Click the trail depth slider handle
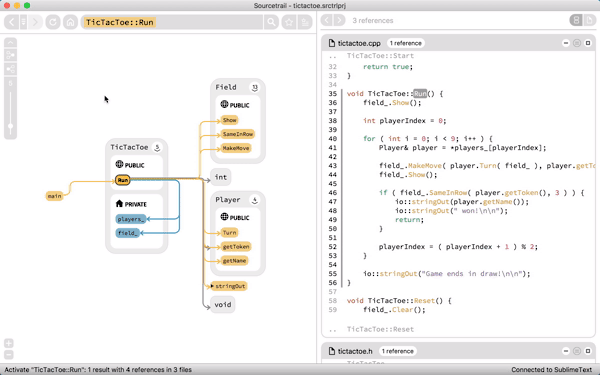Screen dimensions: 600x375 10,126
